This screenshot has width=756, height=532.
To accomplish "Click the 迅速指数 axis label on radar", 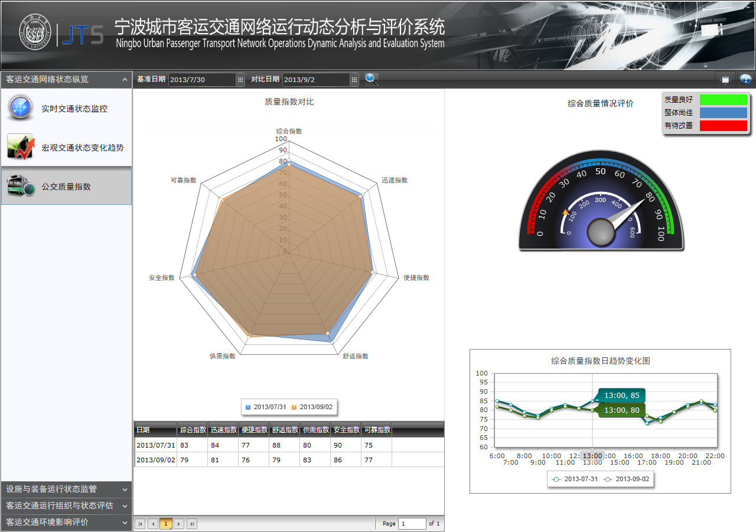I will 395,180.
